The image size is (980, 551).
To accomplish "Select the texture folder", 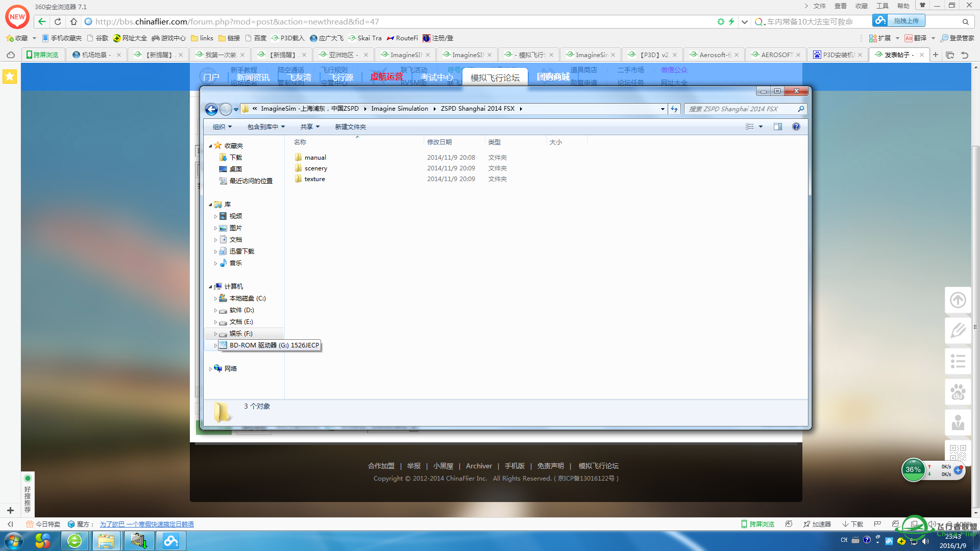I will [x=314, y=179].
